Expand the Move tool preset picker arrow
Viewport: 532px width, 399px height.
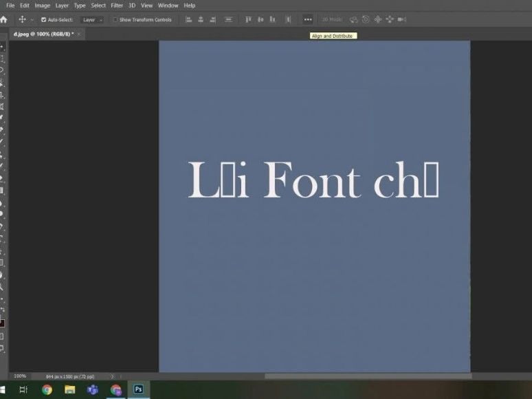[x=32, y=20]
